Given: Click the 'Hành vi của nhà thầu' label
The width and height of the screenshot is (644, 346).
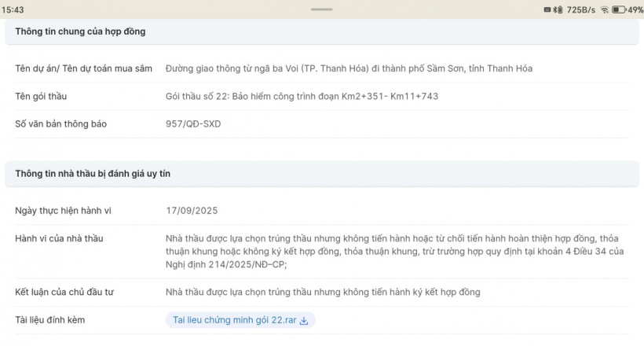Looking at the screenshot, I should 59,239.
